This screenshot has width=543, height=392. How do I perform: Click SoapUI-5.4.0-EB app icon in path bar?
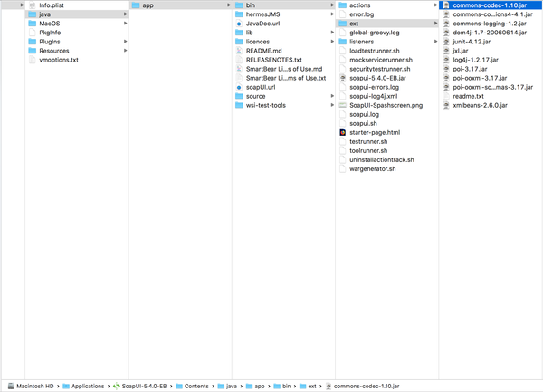(x=117, y=386)
